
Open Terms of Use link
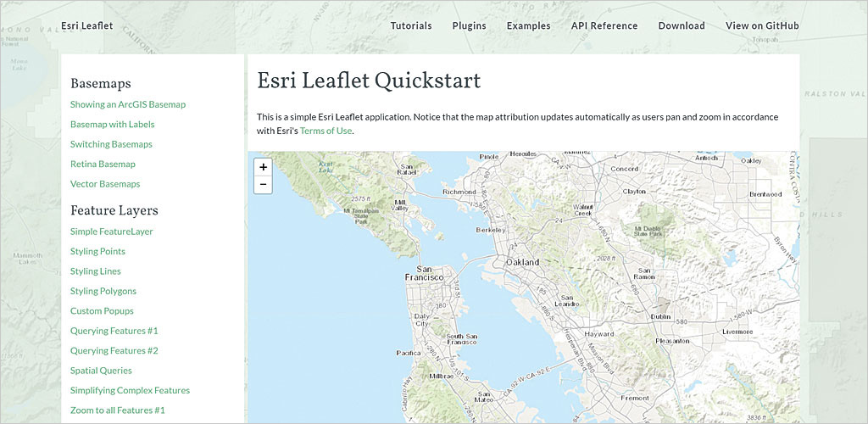click(325, 131)
